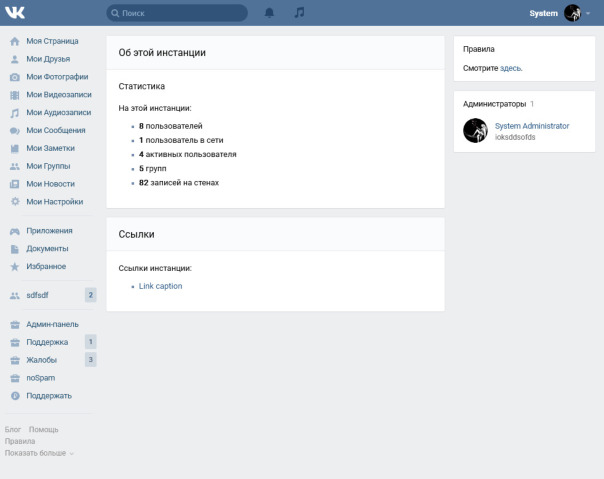Viewport: 604px width, 479px height.
Task: Focus the Поиск search field
Action: [x=177, y=13]
